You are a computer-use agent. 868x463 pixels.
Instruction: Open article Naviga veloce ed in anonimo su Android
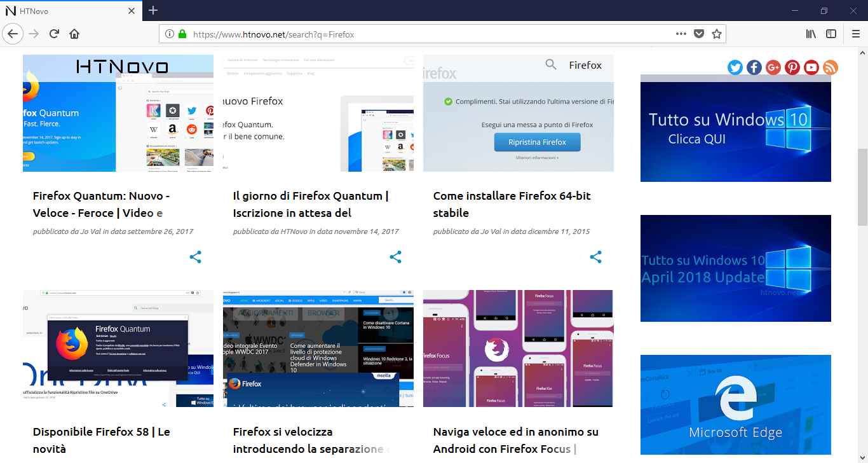(x=516, y=440)
